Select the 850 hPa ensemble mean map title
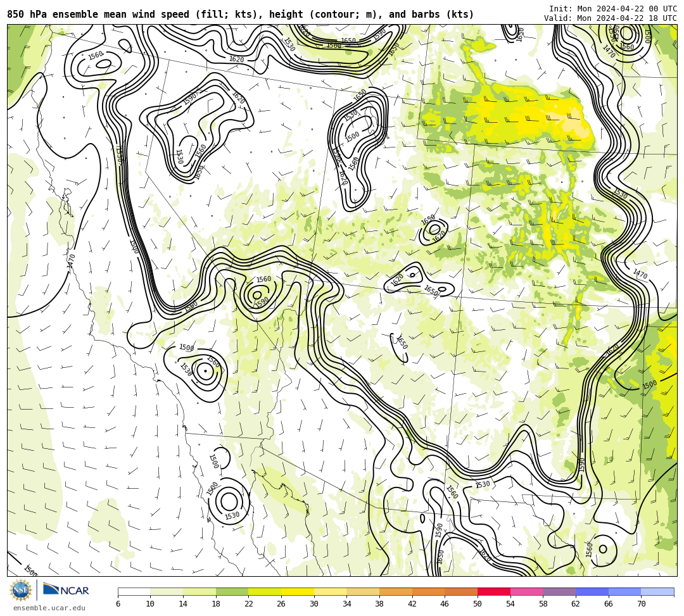The image size is (684, 616). pos(241,15)
